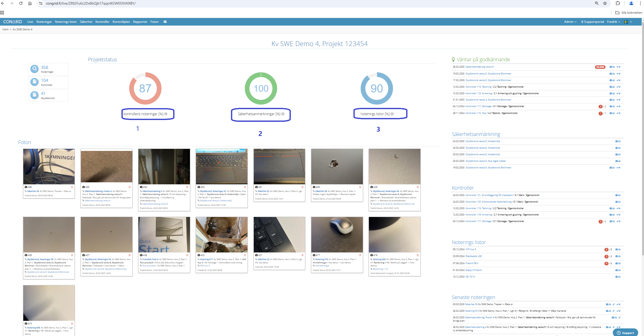This screenshot has width=644, height=336.
Task: Click the hamburger list icon in navbar
Action: coord(165,22)
